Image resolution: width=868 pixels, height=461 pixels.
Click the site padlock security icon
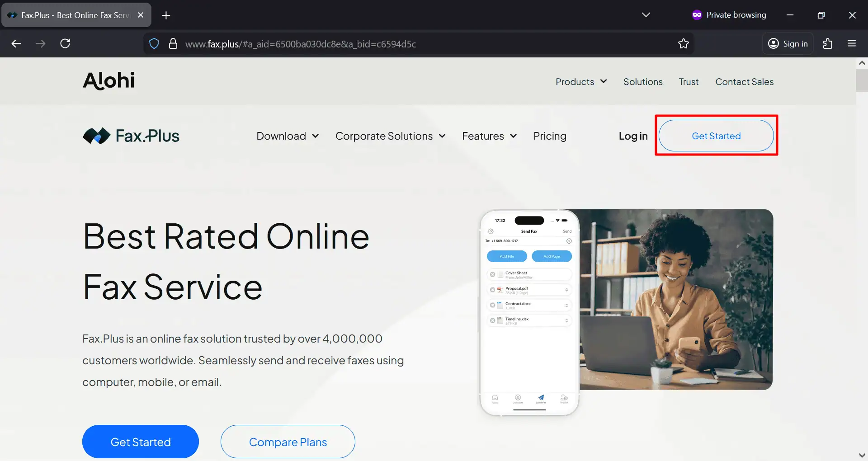173,44
